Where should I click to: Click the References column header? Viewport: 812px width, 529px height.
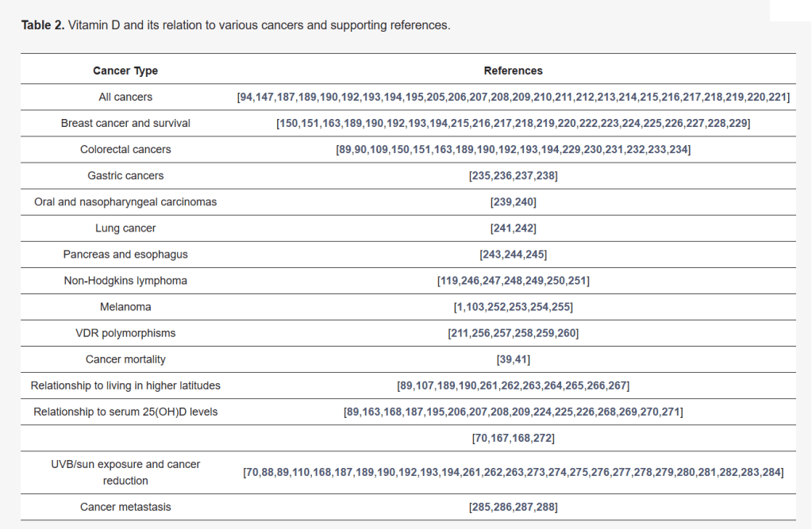(513, 71)
